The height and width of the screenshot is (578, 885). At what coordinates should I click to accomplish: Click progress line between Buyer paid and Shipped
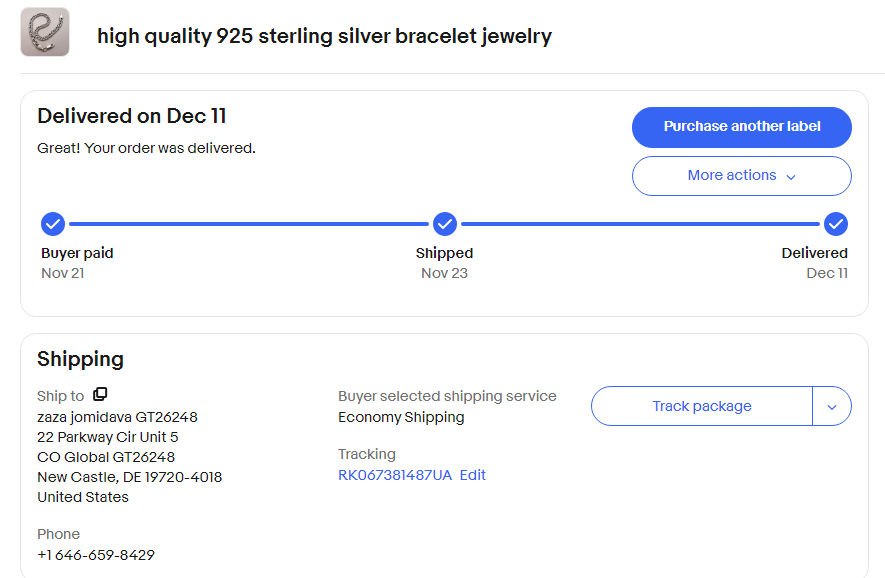point(248,223)
